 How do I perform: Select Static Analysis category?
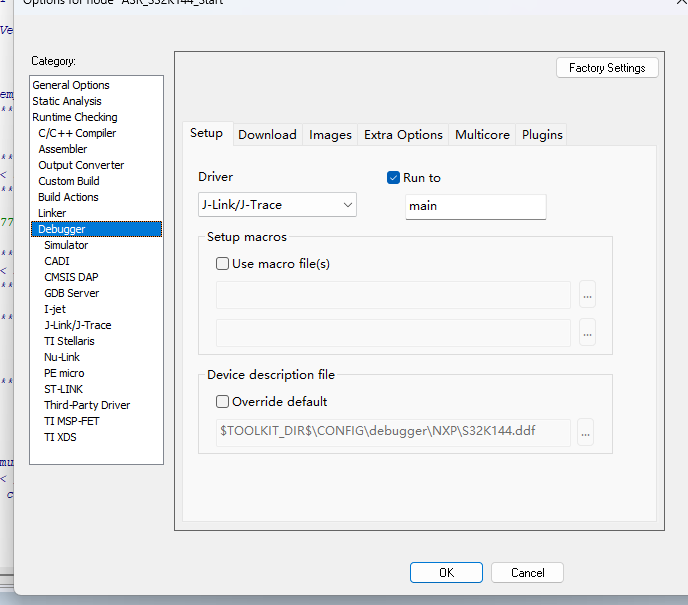67,101
